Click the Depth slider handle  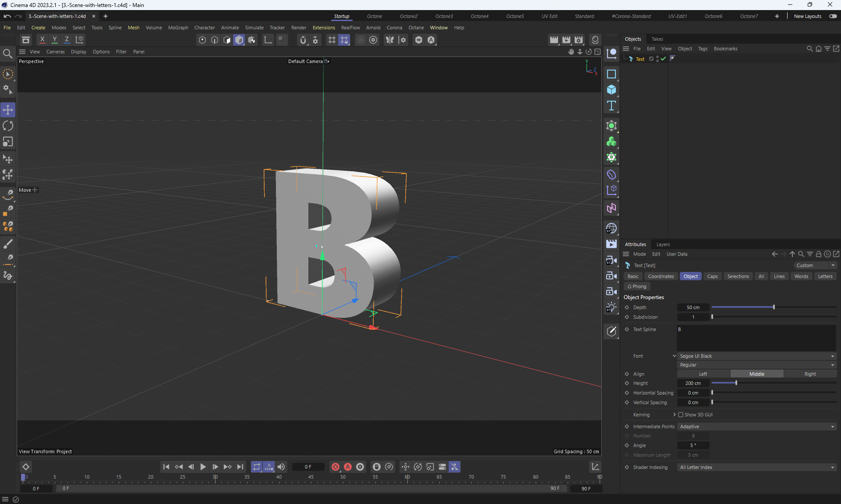pos(774,307)
